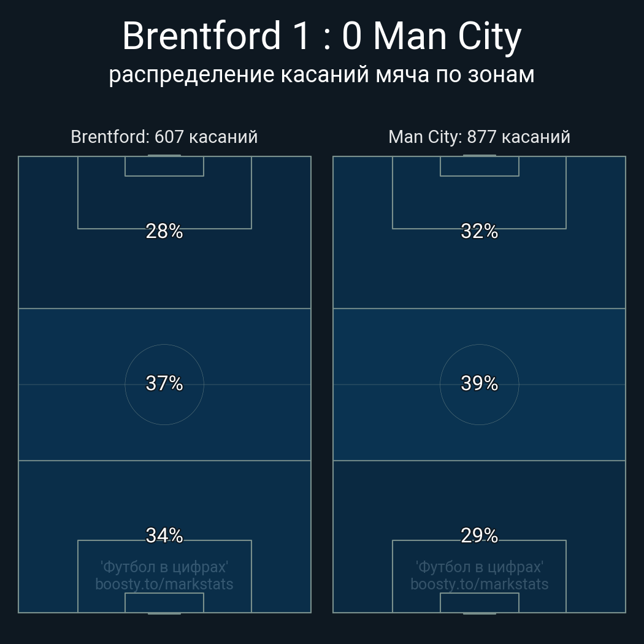
Task: Select the Russian subtitle under the score
Action: click(321, 75)
